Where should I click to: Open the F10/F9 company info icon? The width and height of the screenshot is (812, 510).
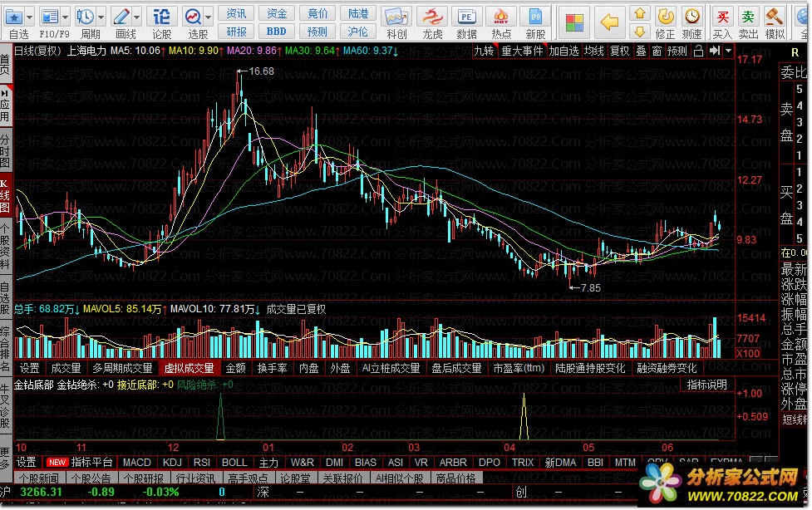(50, 17)
